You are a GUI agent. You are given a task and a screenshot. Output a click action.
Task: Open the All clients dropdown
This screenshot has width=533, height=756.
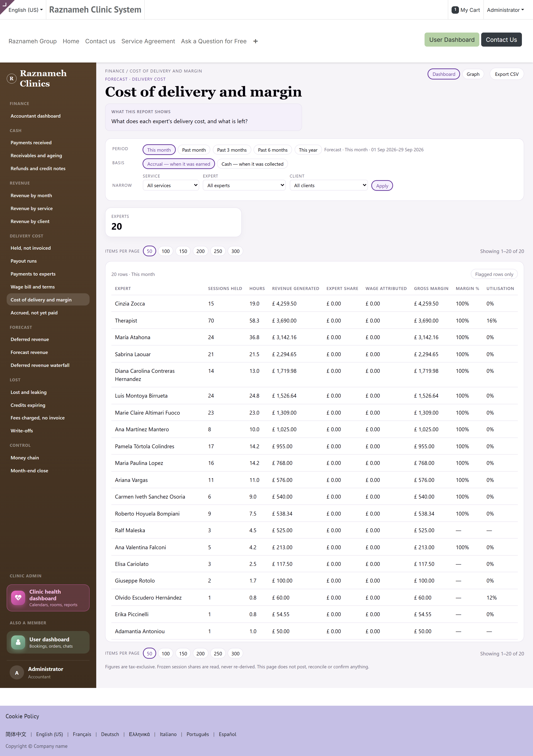[x=328, y=185]
